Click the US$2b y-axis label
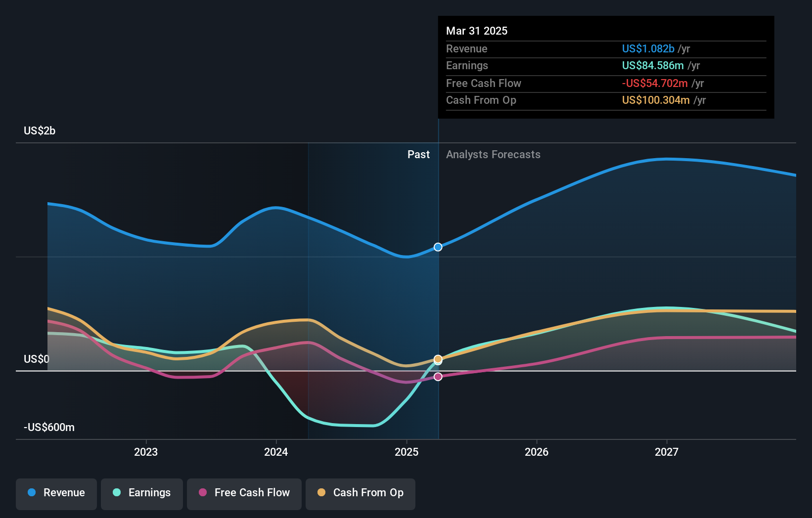 [40, 131]
